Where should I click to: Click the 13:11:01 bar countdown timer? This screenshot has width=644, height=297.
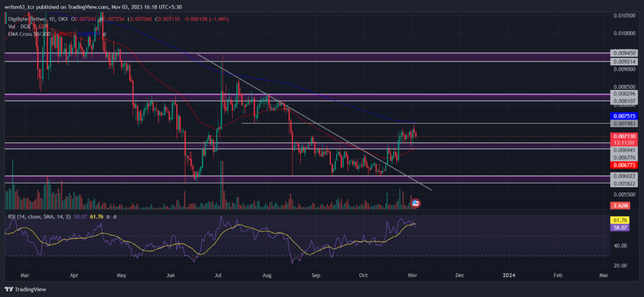(x=623, y=142)
